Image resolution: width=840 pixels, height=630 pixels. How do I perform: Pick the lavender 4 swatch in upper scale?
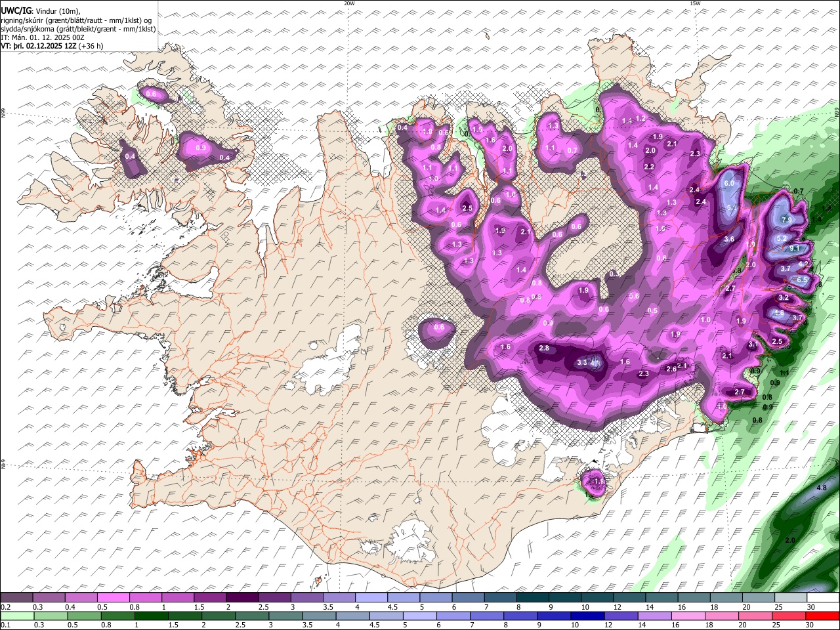[371, 598]
